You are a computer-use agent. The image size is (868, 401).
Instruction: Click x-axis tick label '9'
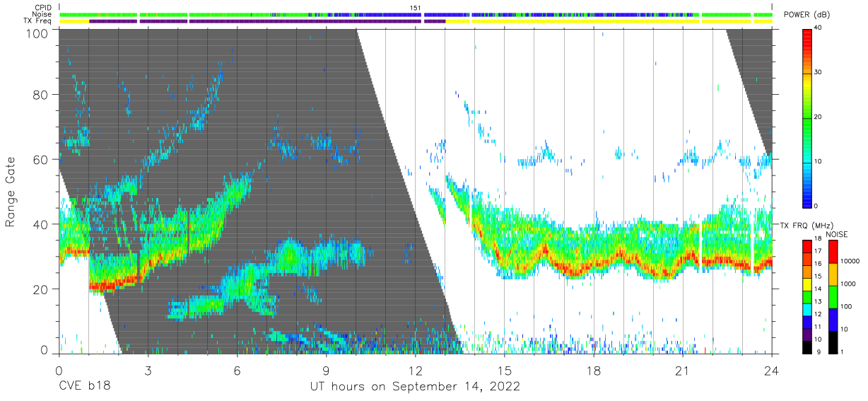point(326,371)
